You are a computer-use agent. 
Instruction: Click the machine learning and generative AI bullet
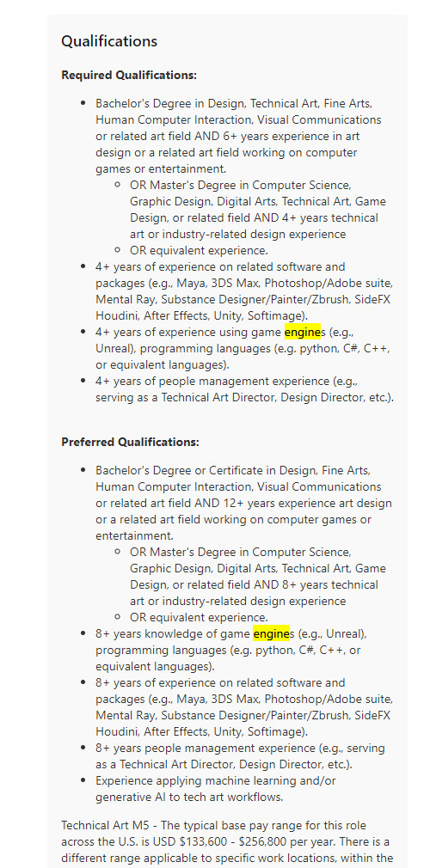click(x=216, y=789)
